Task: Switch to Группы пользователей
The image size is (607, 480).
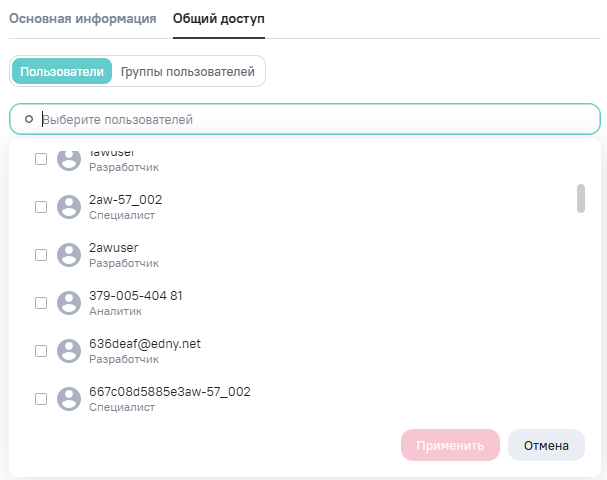Action: point(188,72)
